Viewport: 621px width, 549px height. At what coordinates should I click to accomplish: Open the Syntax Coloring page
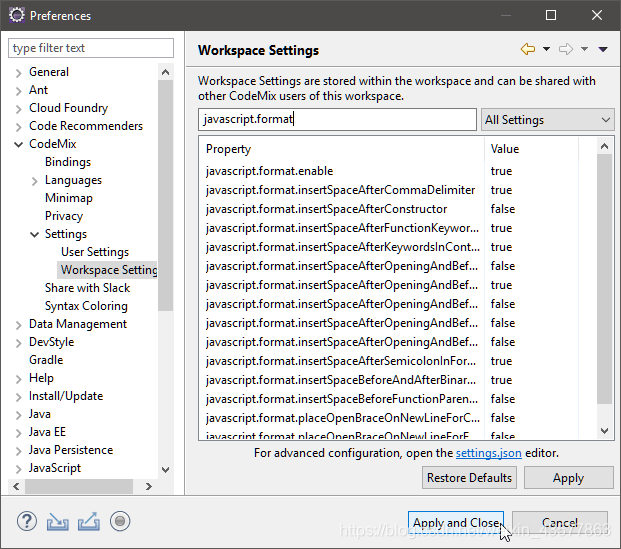pyautogui.click(x=86, y=306)
